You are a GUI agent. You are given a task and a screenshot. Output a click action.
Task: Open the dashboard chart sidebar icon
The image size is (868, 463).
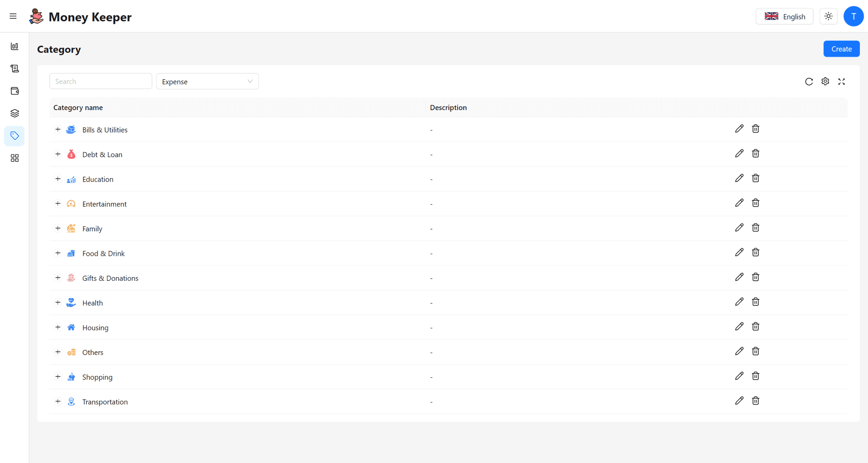pos(14,46)
